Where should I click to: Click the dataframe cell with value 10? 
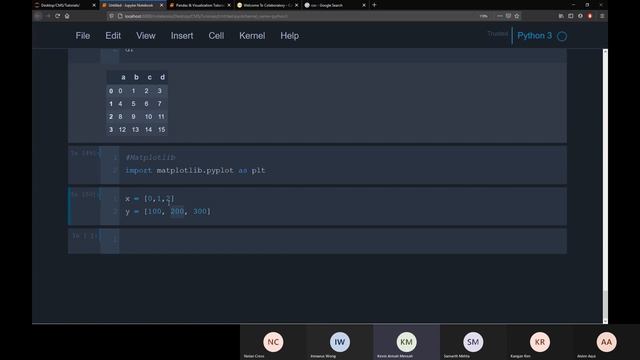(x=149, y=117)
